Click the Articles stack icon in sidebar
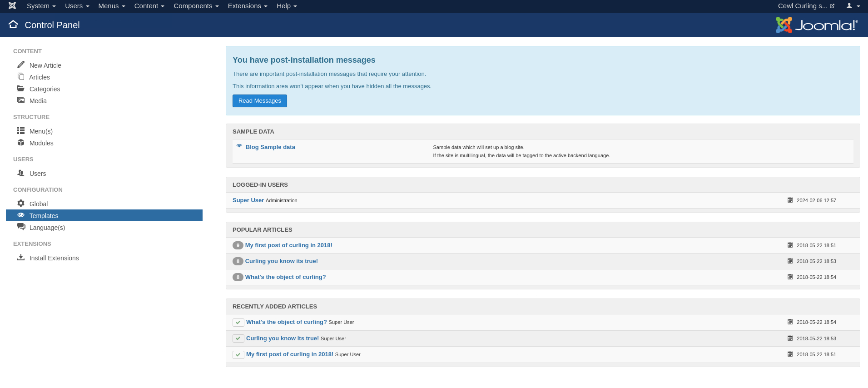The height and width of the screenshot is (388, 868). [21, 76]
